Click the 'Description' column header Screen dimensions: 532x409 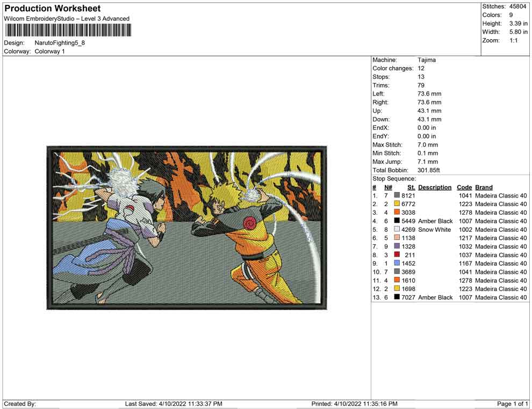point(435,187)
